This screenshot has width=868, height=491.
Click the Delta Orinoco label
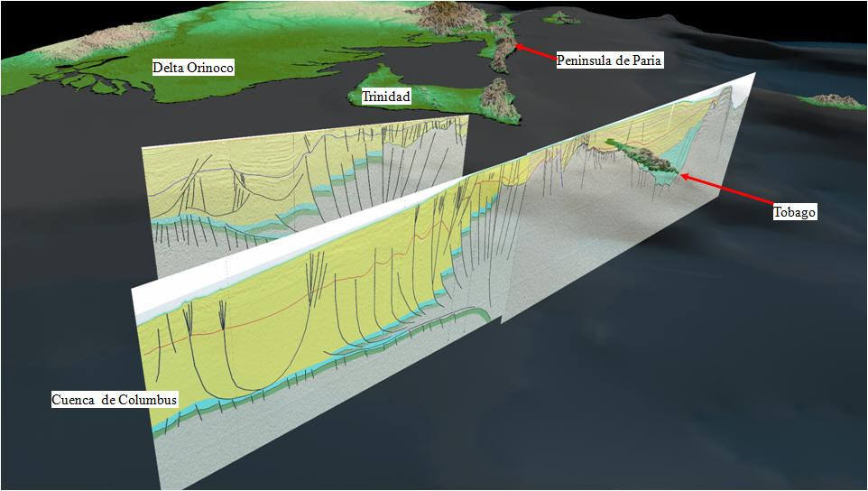193,69
